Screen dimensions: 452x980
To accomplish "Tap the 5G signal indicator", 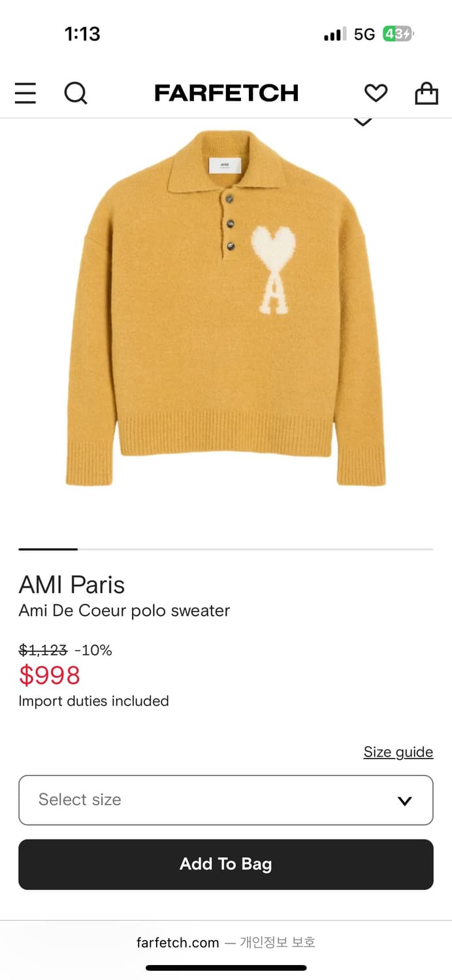I will point(364,34).
